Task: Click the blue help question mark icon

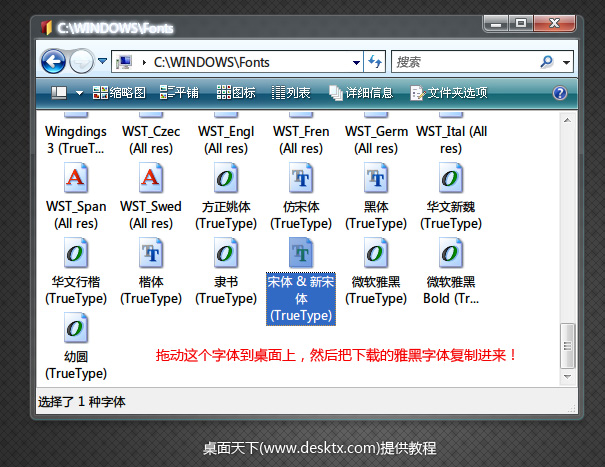Action: pyautogui.click(x=559, y=93)
